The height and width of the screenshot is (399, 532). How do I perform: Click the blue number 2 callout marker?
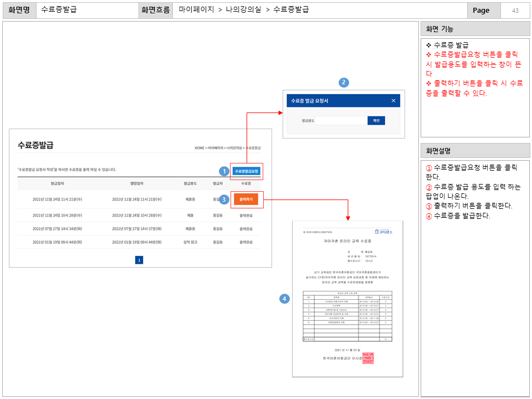(344, 83)
